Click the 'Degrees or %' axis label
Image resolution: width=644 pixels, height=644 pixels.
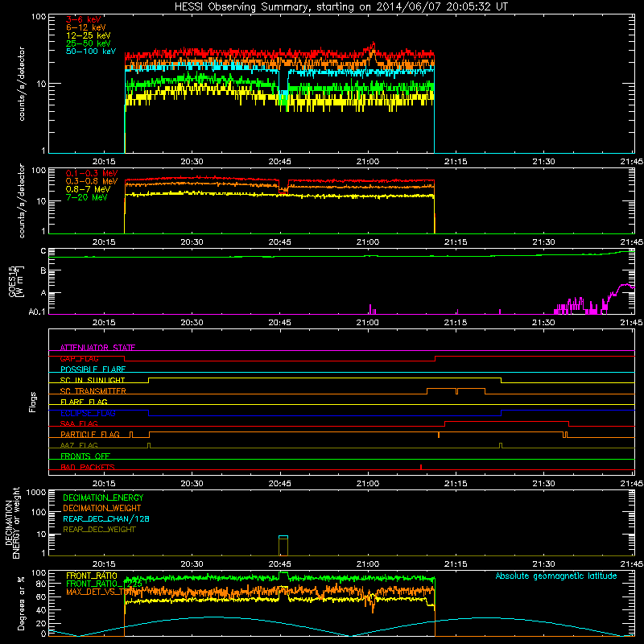21,604
